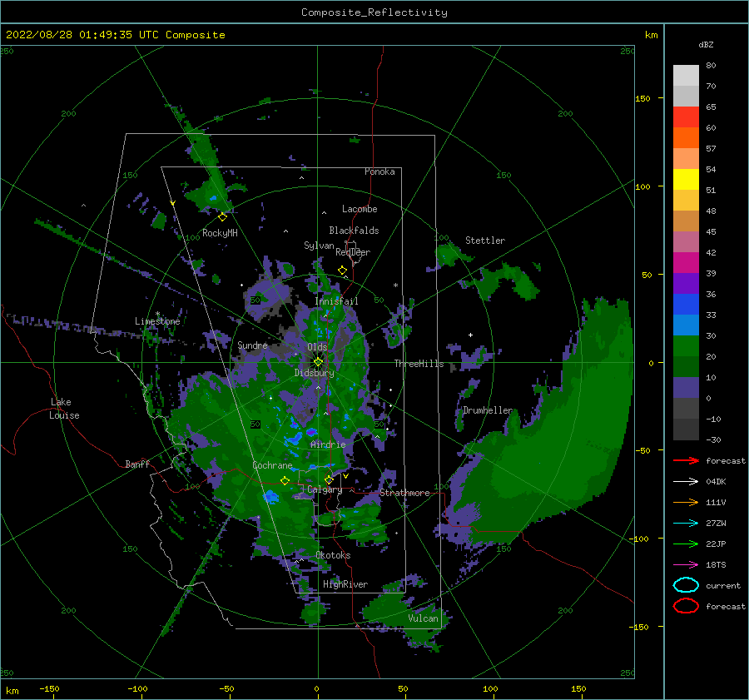The width and height of the screenshot is (749, 700).
Task: Click the HighRiver city label
Action: tap(345, 584)
